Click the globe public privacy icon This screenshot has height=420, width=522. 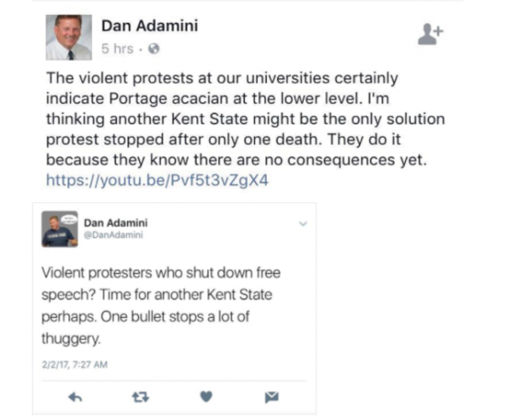(x=154, y=49)
